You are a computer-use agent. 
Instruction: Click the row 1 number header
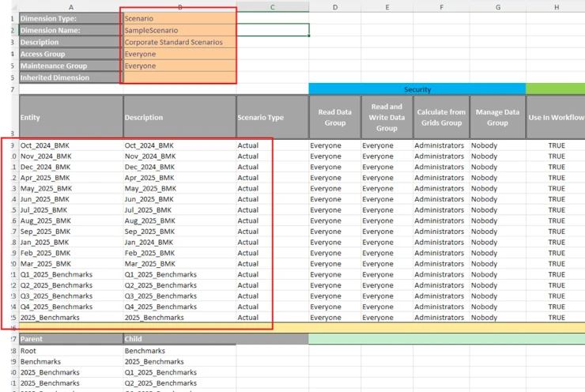[11, 18]
